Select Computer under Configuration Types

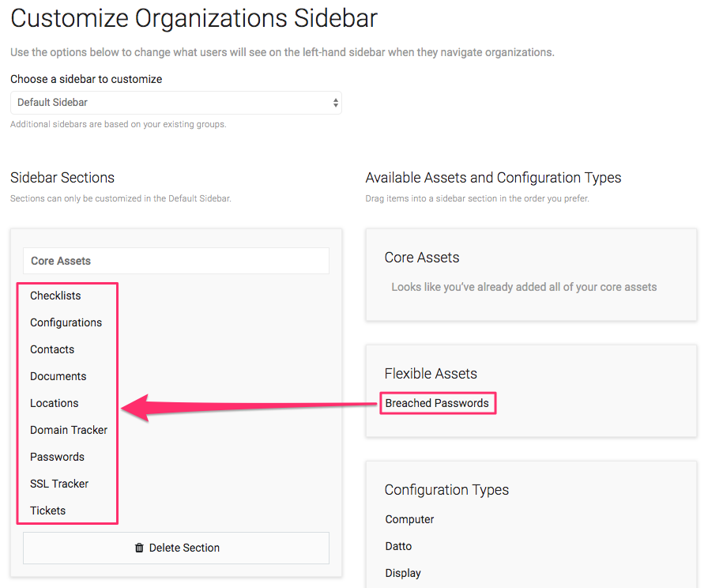[x=409, y=519]
